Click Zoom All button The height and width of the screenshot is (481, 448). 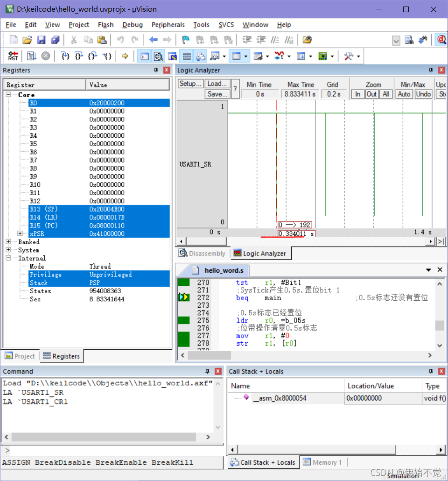tap(386, 94)
